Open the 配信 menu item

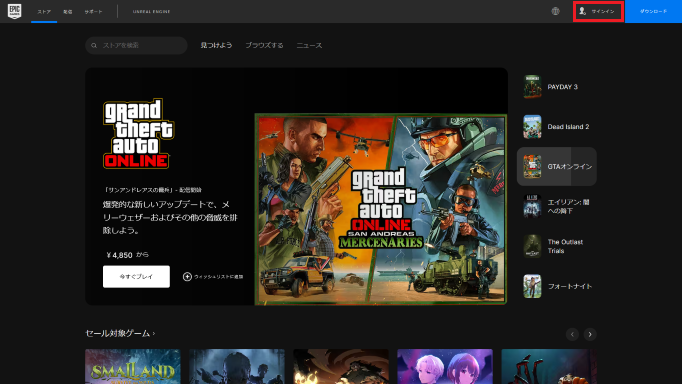click(67, 12)
